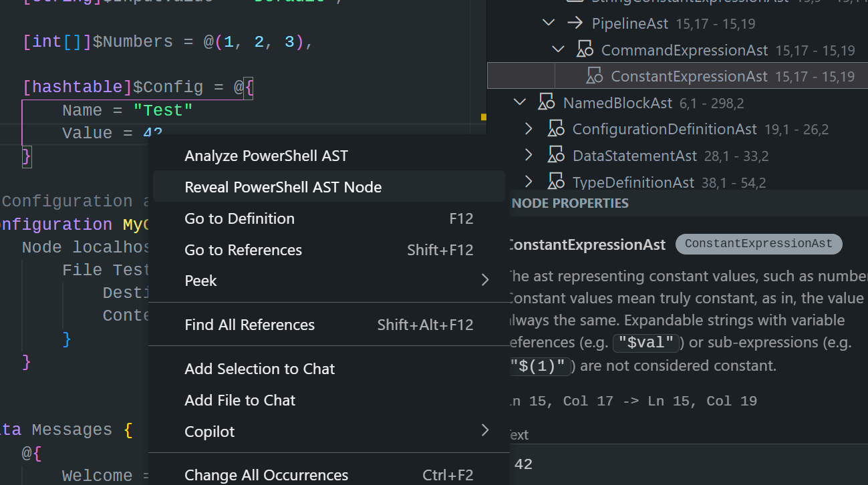Select NamedBlockAst 6,1 - 298,2 row
The width and height of the screenshot is (868, 485).
[678, 103]
